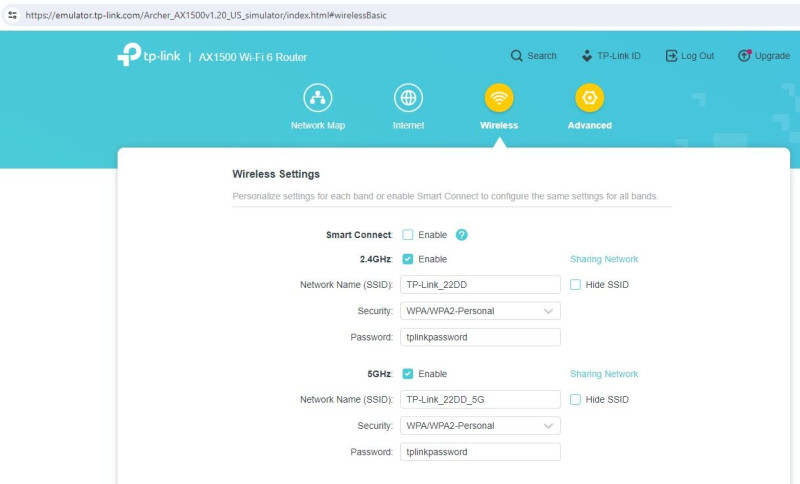Click the 5GHz Password field
The image size is (800, 484).
pyautogui.click(x=480, y=452)
